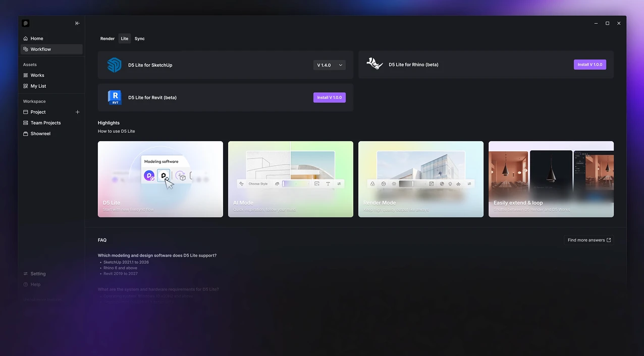The image size is (644, 356).
Task: Switch to the Lite tab
Action: tap(125, 38)
